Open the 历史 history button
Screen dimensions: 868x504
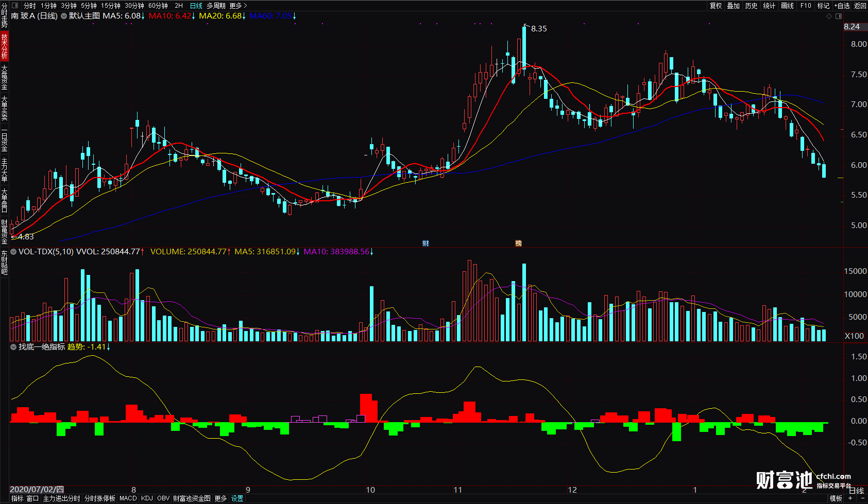point(752,6)
